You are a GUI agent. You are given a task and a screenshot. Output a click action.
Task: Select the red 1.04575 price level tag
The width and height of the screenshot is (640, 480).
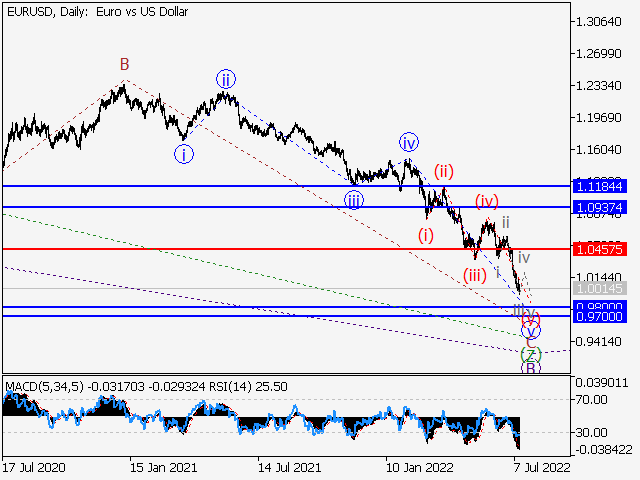point(600,249)
